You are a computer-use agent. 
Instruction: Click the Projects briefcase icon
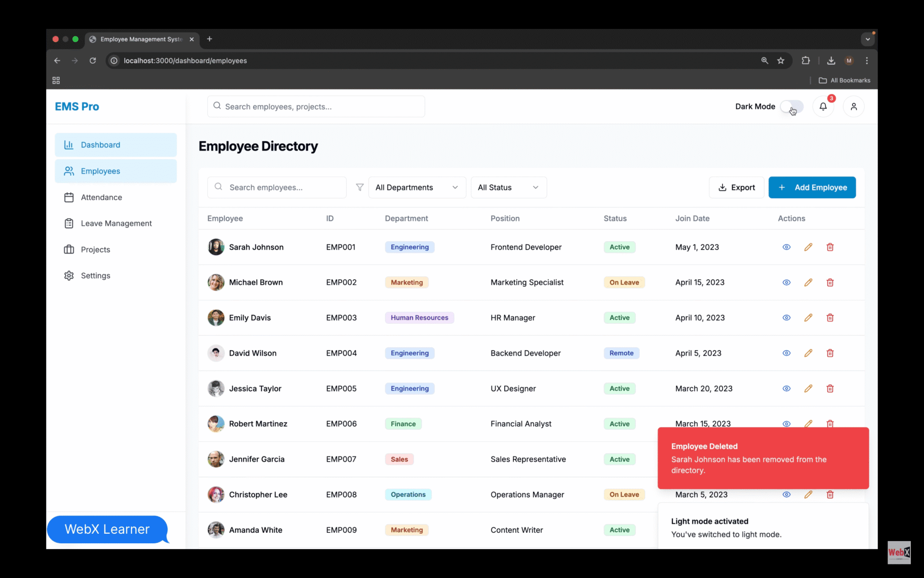click(69, 249)
